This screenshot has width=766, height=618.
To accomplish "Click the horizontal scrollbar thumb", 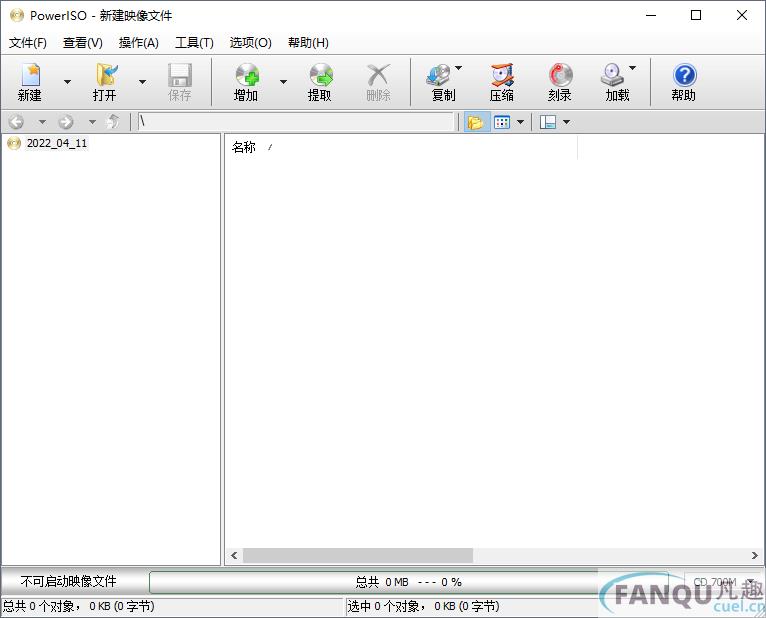I will pyautogui.click(x=358, y=555).
